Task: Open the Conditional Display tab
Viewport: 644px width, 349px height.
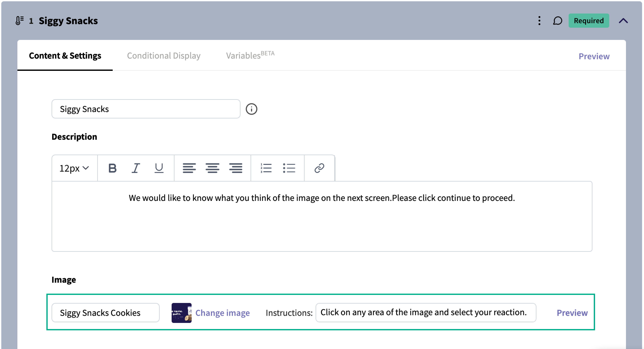Action: (164, 56)
